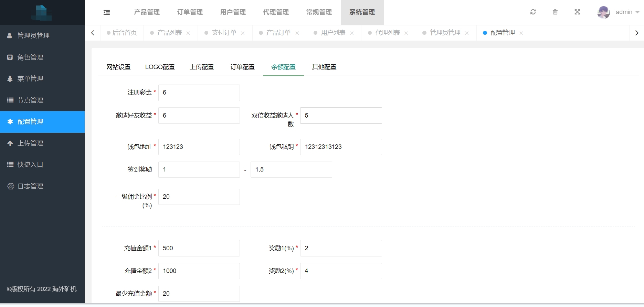Screen dimensions: 644x307
Task: Close the 产品列表 tab
Action: (x=188, y=33)
